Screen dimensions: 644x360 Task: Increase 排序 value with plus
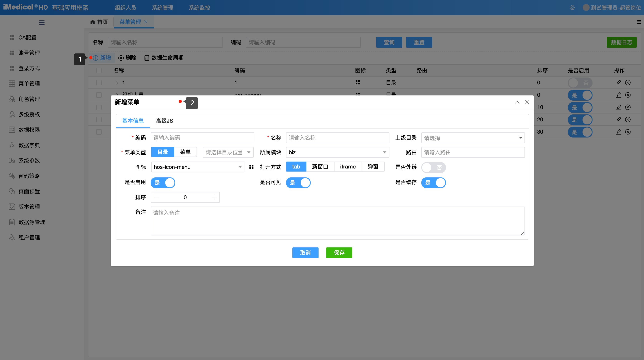(x=214, y=197)
